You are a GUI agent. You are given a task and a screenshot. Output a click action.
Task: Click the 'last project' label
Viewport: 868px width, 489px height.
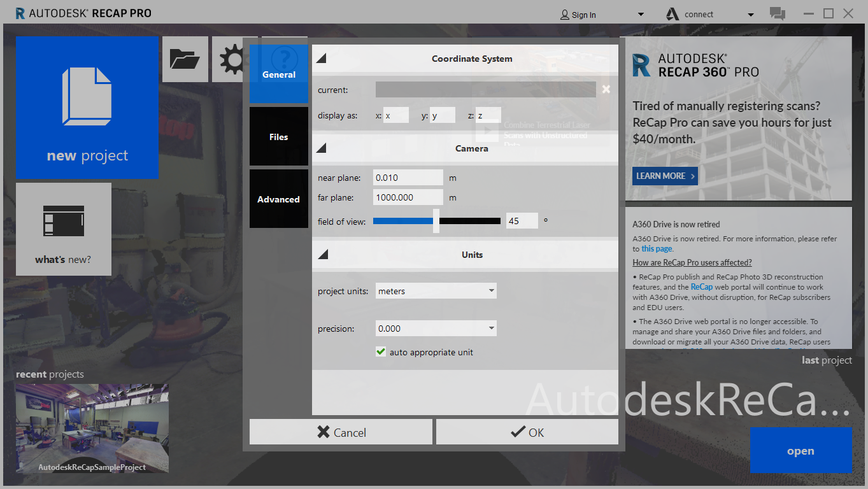tap(827, 360)
